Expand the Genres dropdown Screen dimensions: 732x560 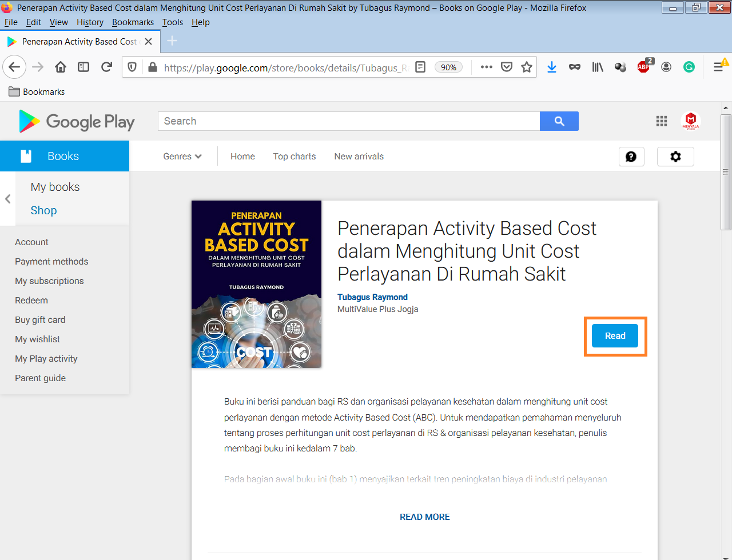(182, 157)
